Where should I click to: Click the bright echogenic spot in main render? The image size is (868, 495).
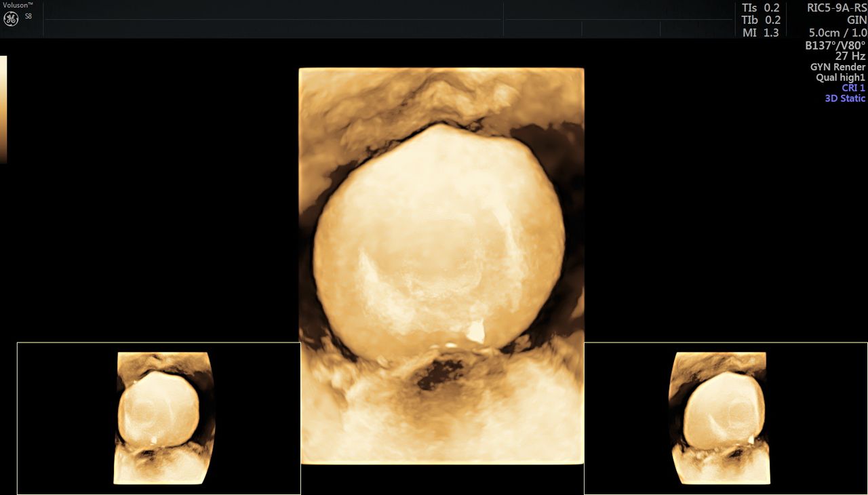(476, 332)
